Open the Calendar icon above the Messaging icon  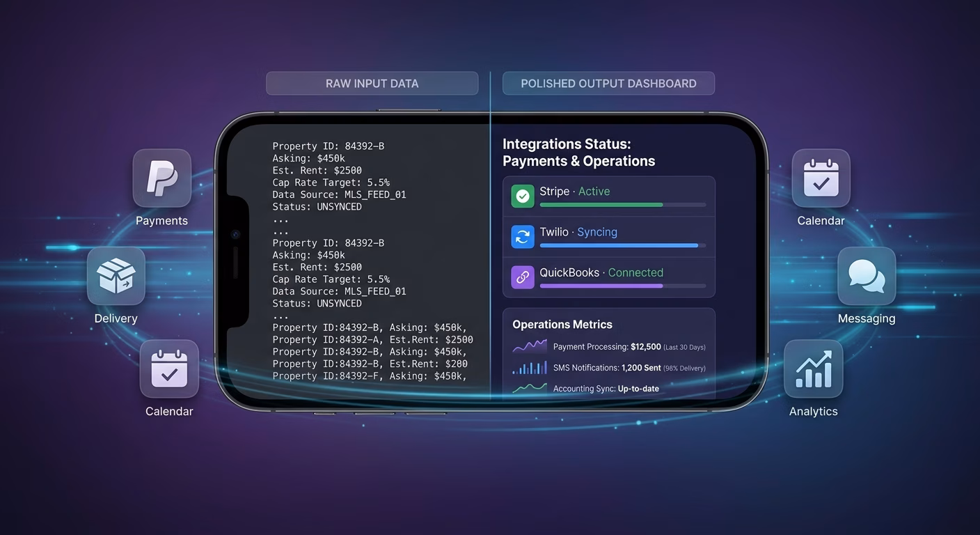[821, 178]
